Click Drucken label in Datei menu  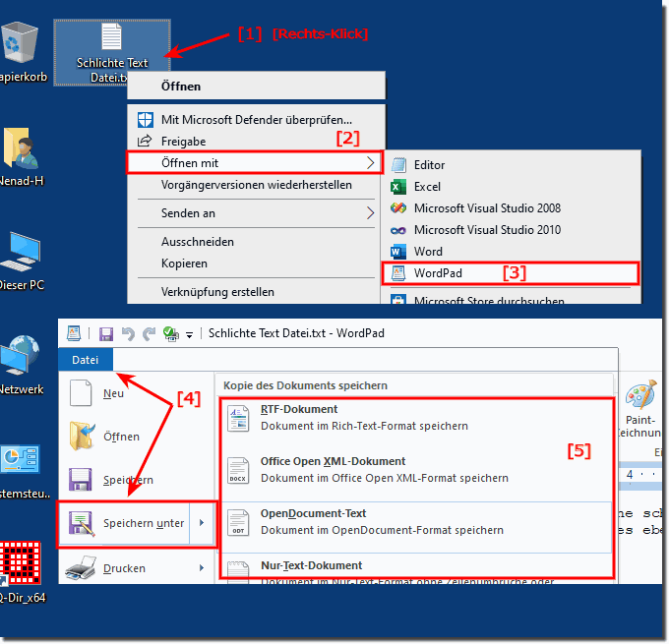click(x=125, y=568)
